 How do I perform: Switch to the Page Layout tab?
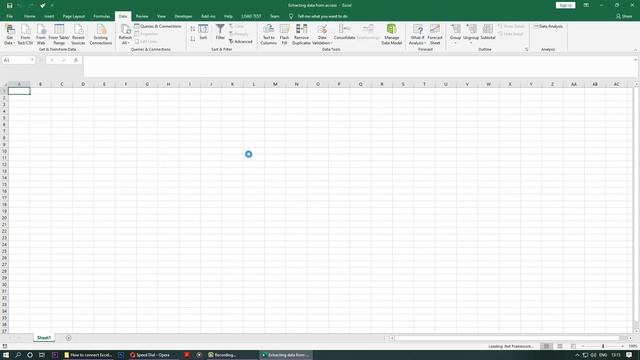73,16
